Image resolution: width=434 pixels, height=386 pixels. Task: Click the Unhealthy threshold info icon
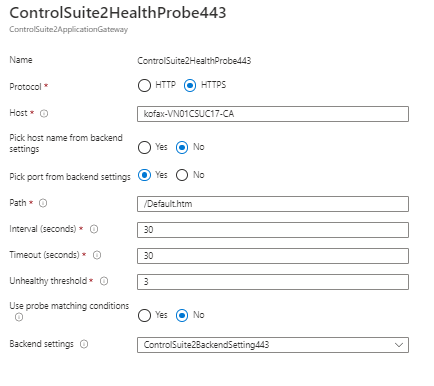click(104, 281)
